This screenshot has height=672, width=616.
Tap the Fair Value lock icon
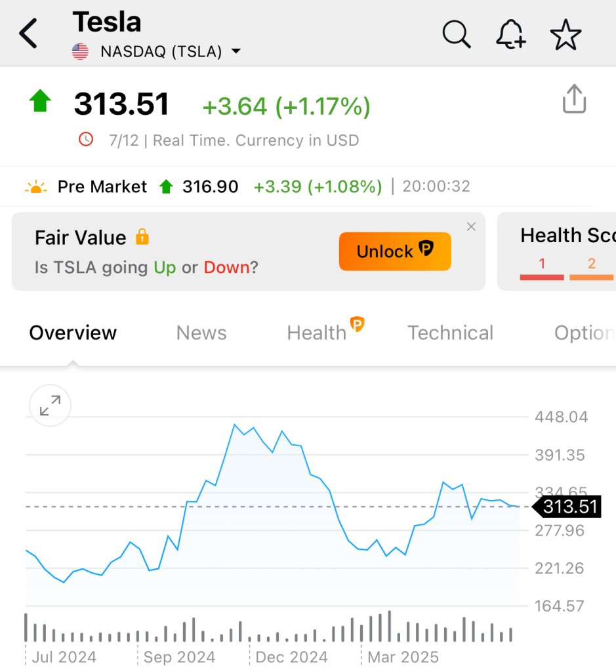[142, 237]
